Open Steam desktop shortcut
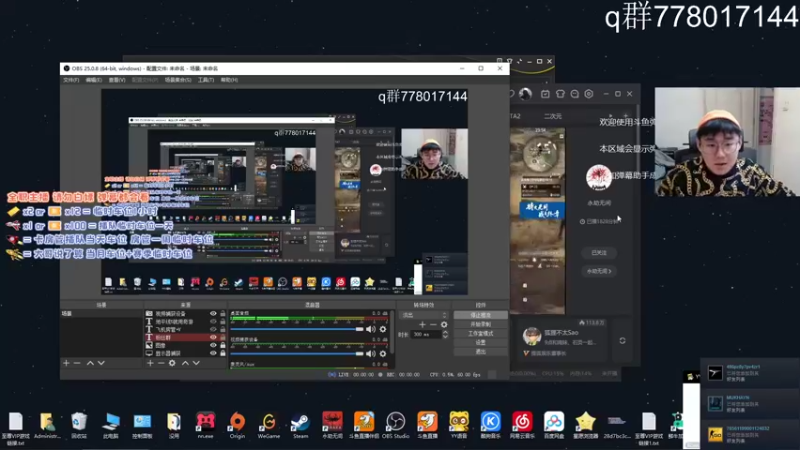Screen dimensions: 800x450 click(300, 426)
